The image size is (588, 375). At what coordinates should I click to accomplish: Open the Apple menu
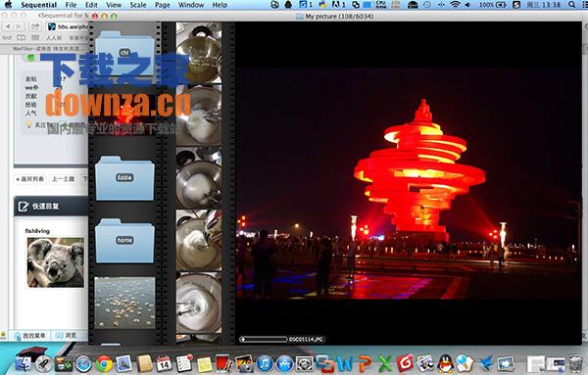[8, 5]
